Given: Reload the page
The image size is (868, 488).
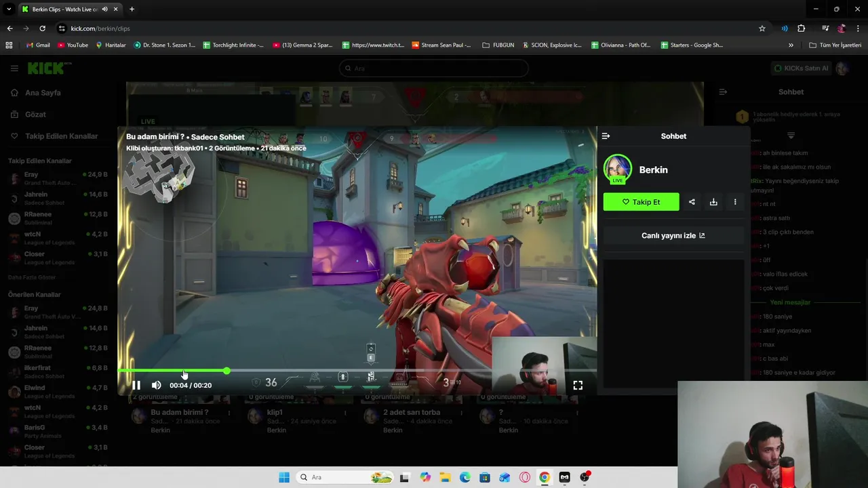Looking at the screenshot, I should click(x=42, y=28).
